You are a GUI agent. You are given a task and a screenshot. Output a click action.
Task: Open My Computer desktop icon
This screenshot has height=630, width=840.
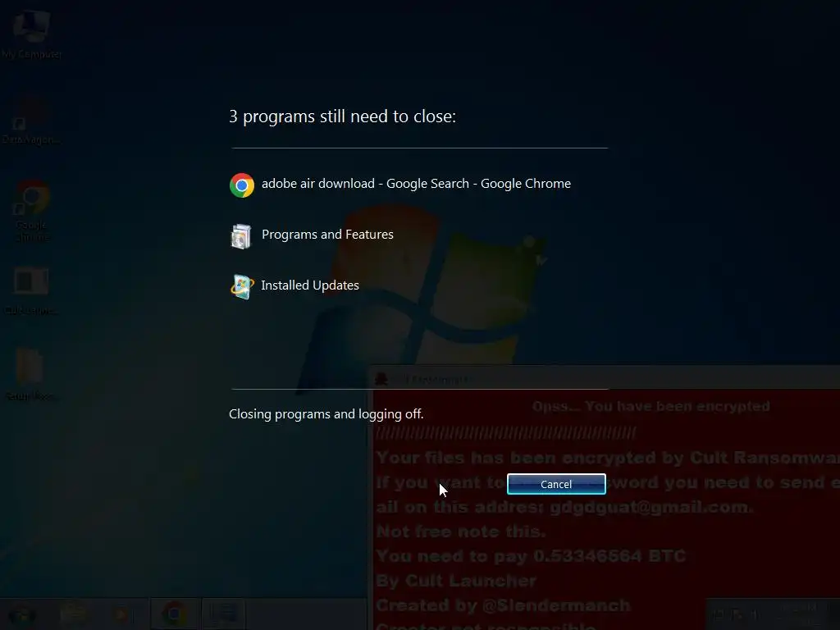tap(31, 34)
